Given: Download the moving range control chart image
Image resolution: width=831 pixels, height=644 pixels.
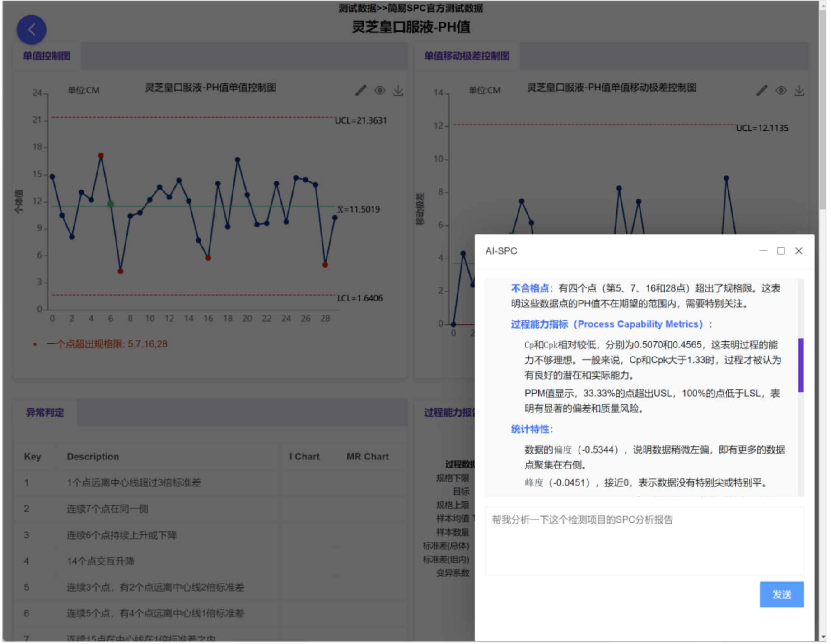Looking at the screenshot, I should click(800, 90).
